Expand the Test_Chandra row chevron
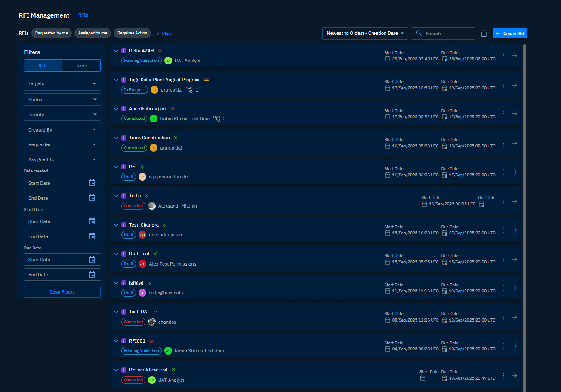The width and height of the screenshot is (561, 392). (x=116, y=225)
